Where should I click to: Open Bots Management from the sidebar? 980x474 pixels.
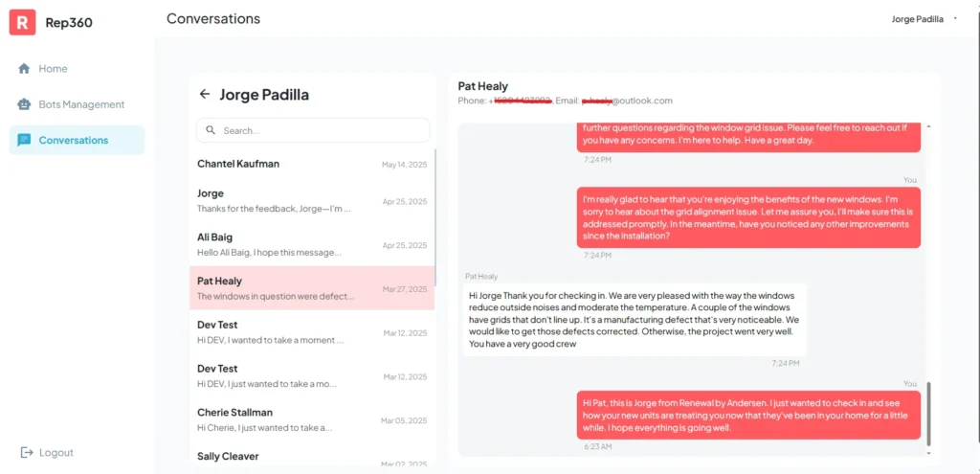coord(81,104)
